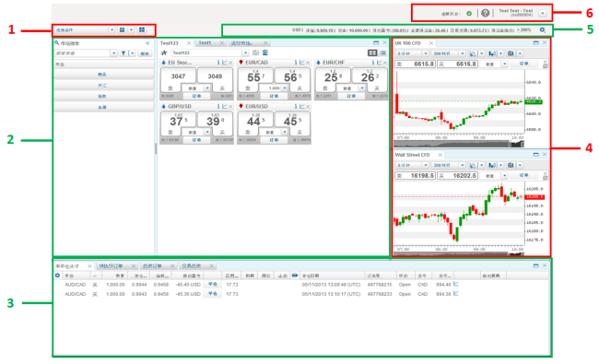
Task: Open account summary settings gear
Action: [543, 29]
